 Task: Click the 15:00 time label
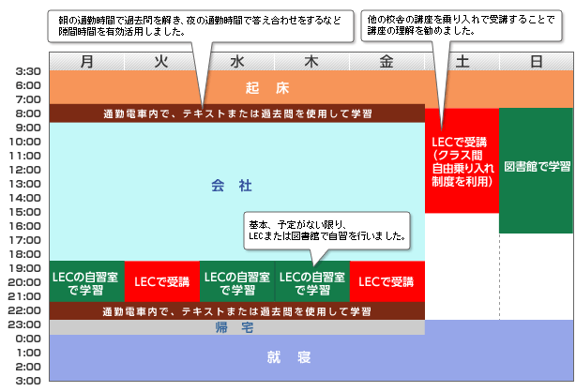tap(25, 212)
